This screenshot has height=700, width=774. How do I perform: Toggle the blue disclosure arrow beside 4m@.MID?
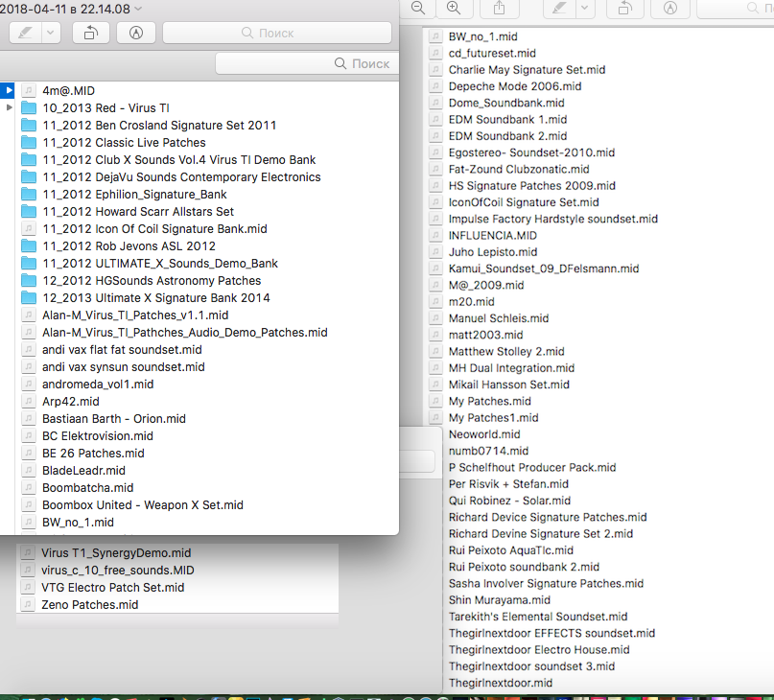(8, 90)
